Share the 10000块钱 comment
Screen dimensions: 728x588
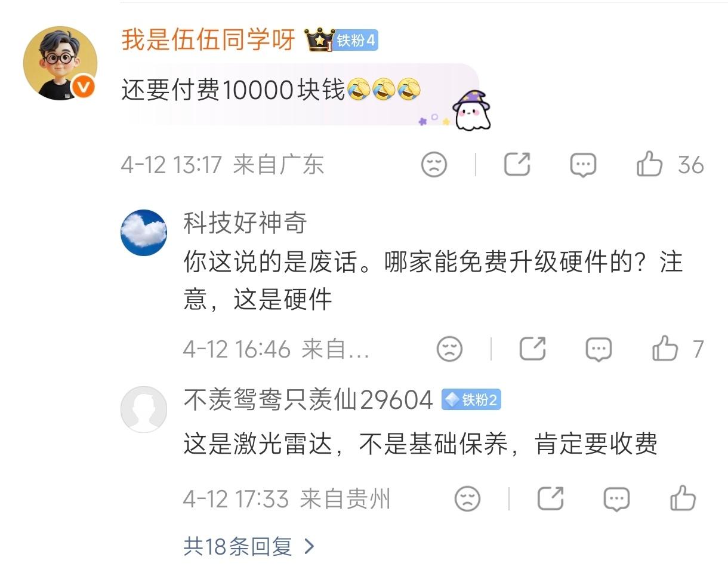[517, 164]
